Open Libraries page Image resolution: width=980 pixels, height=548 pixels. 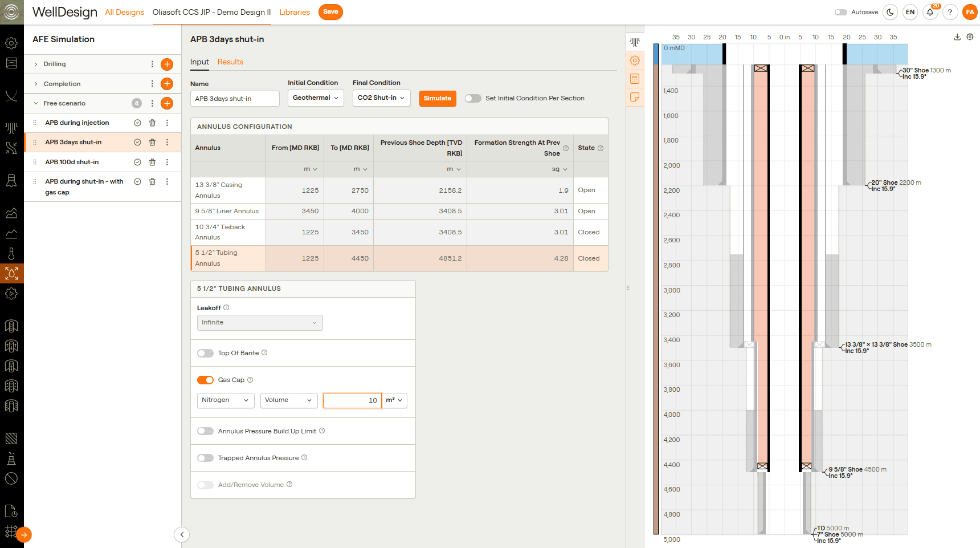(295, 12)
